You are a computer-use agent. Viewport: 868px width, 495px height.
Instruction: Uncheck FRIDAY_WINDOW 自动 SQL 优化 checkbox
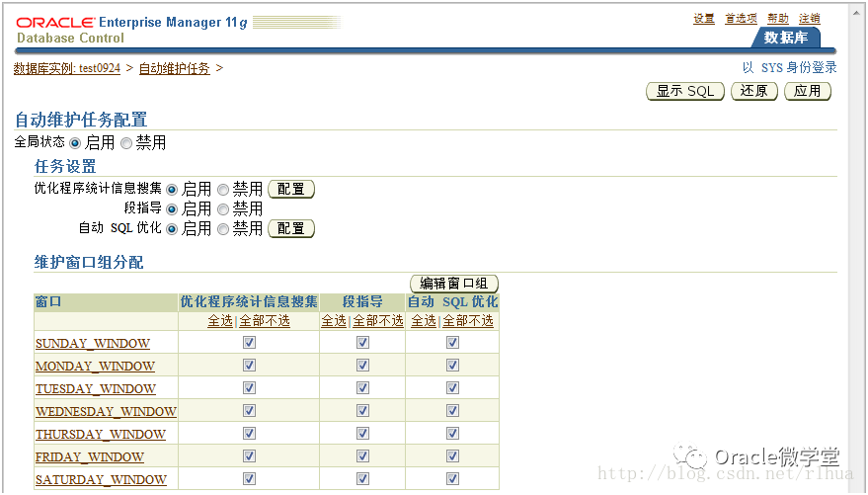453,456
